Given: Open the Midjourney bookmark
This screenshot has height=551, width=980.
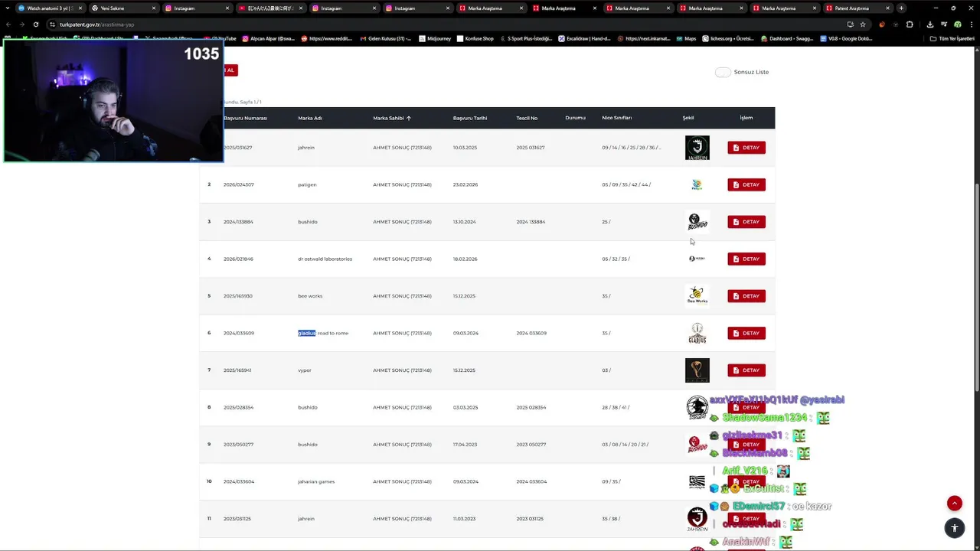Looking at the screenshot, I should [436, 38].
